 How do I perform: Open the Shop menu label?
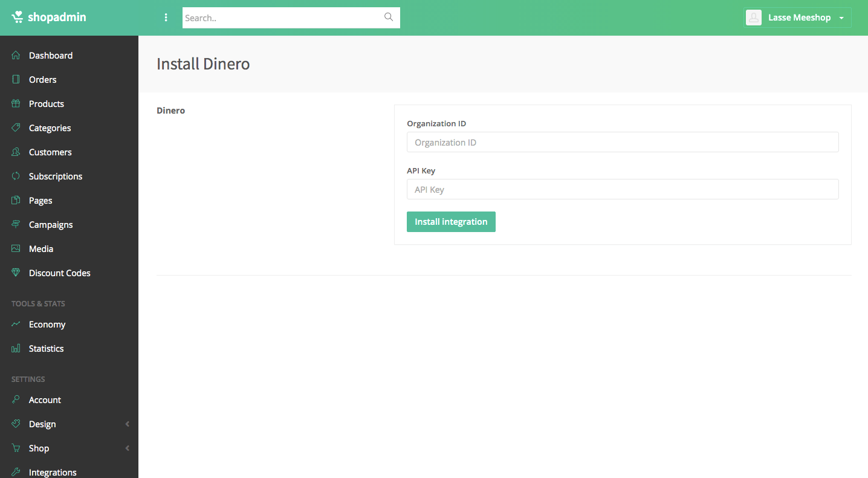39,448
